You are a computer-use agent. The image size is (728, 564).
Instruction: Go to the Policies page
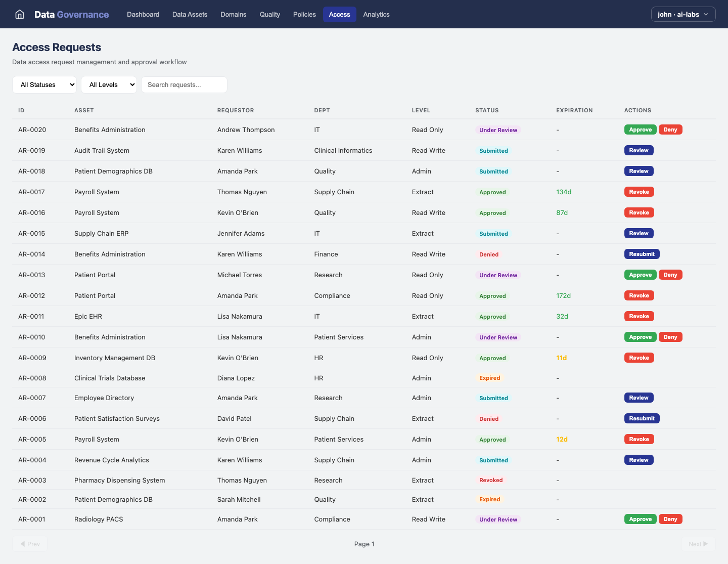304,14
